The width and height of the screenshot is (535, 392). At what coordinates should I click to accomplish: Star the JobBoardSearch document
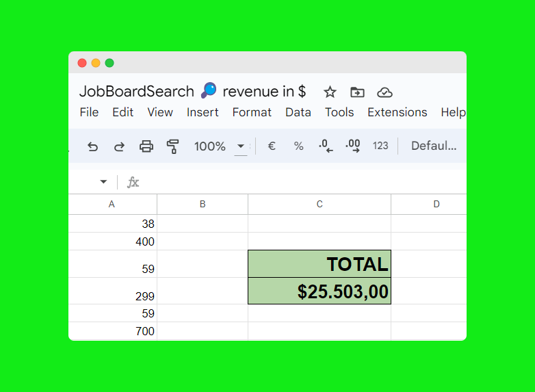[330, 92]
